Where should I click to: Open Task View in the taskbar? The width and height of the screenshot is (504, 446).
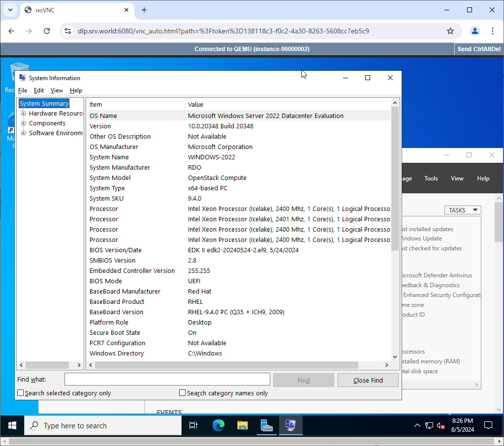click(x=193, y=425)
